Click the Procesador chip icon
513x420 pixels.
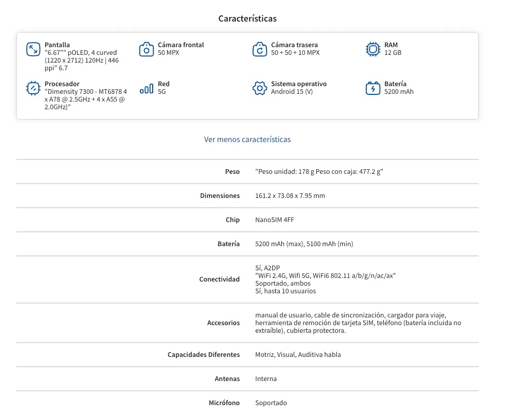click(x=33, y=88)
